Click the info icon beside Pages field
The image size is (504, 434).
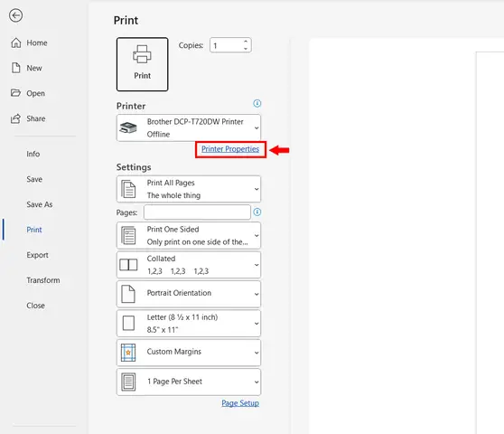[x=257, y=212]
